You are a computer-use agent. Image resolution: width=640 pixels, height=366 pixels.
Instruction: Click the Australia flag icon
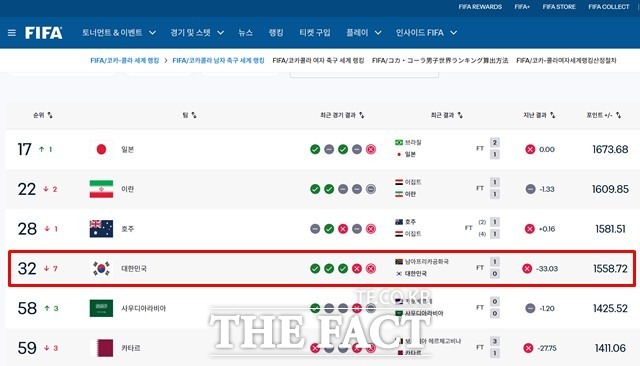tap(101, 228)
